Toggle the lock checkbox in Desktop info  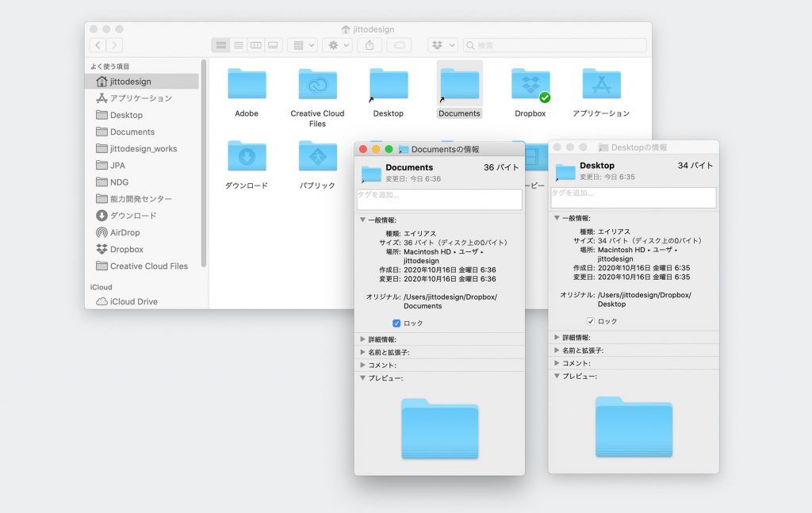(x=590, y=321)
